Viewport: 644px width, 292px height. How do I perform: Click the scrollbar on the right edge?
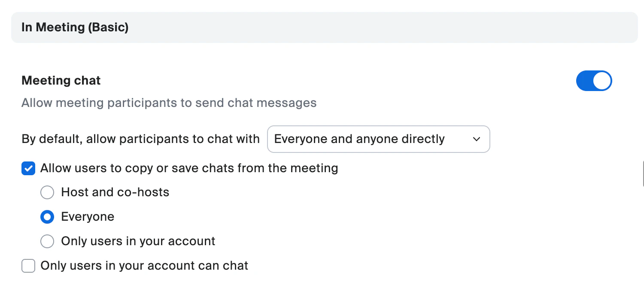(x=643, y=172)
